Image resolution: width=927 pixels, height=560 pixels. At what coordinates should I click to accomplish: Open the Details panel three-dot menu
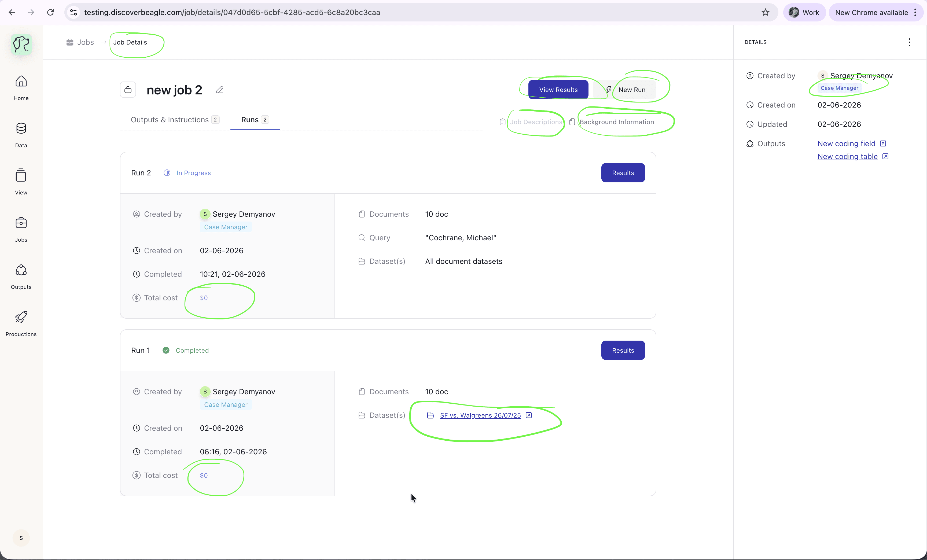tap(909, 42)
